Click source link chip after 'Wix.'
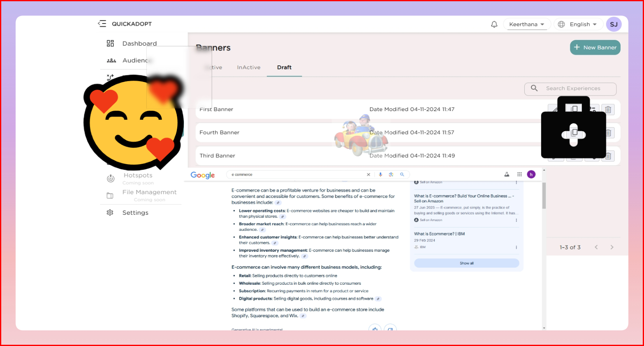644x346 pixels. click(x=303, y=316)
